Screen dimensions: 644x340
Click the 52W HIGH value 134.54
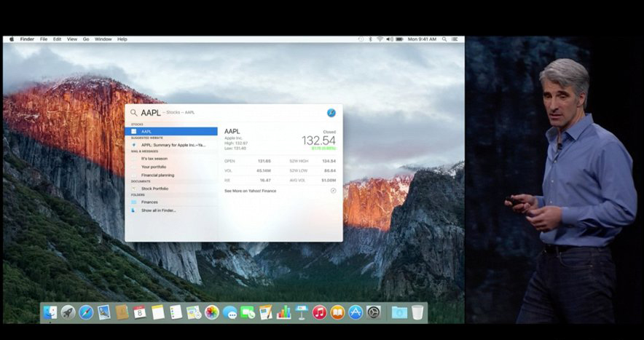point(329,161)
